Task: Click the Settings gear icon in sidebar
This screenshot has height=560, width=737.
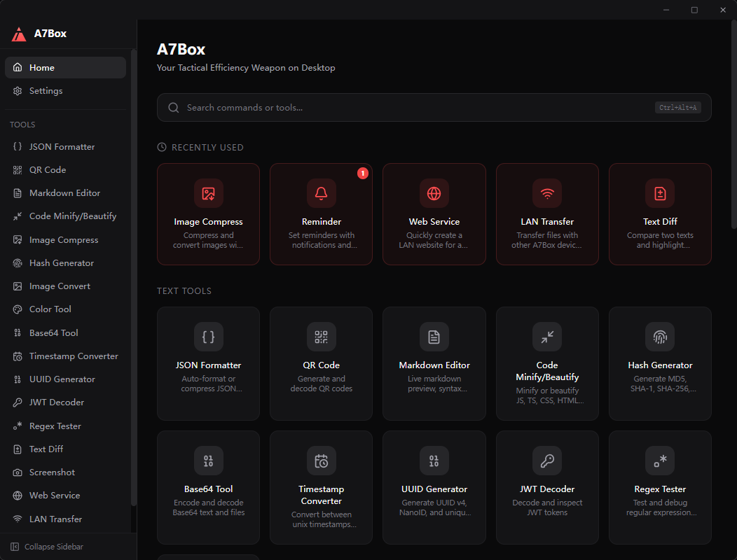Action: (x=18, y=91)
